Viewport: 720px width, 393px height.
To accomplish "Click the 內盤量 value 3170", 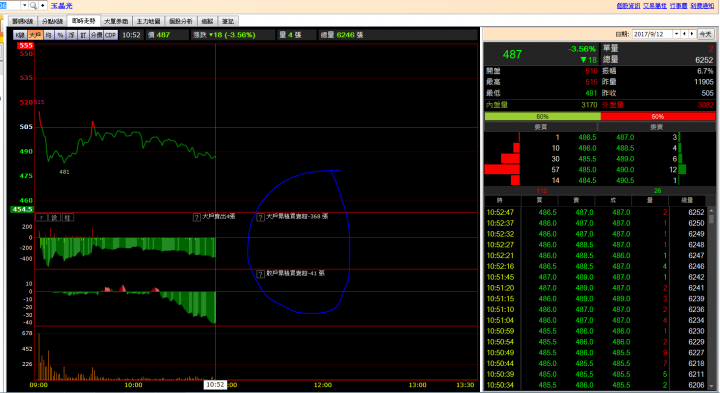I will (589, 105).
